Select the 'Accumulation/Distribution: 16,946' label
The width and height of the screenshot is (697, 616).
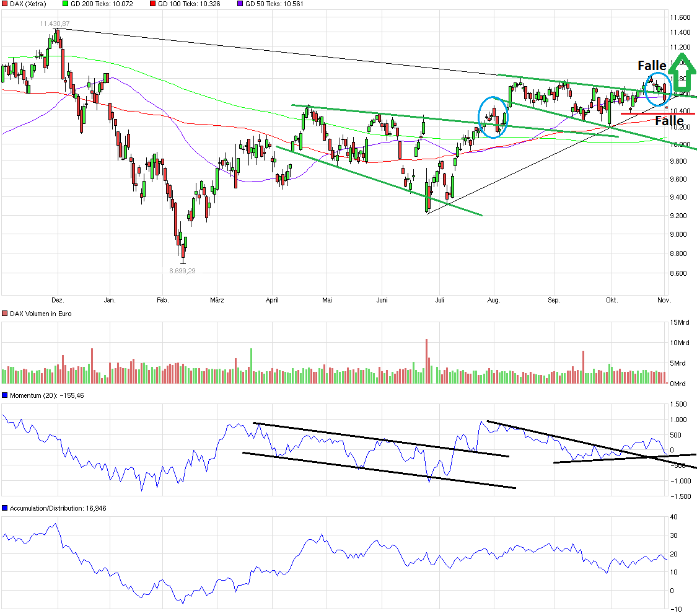(58, 508)
